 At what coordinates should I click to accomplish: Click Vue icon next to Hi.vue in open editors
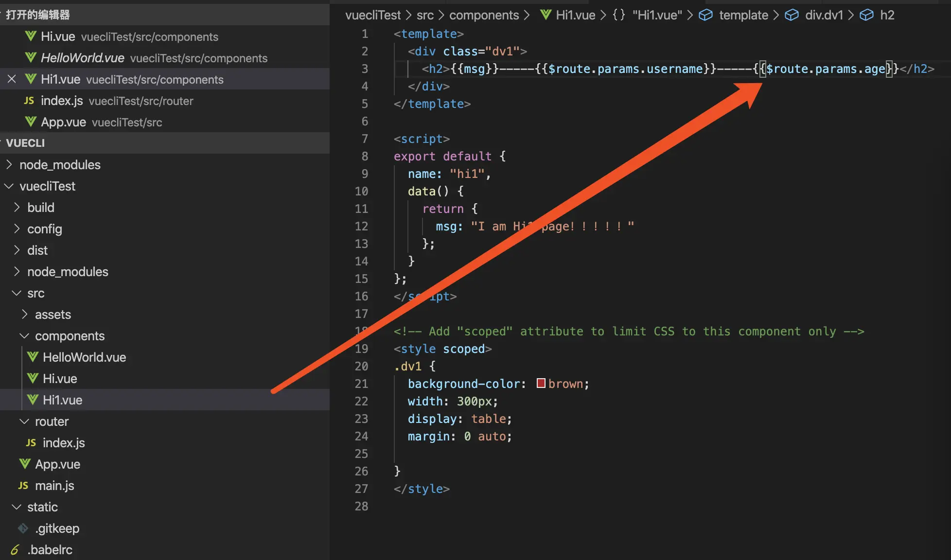click(31, 36)
